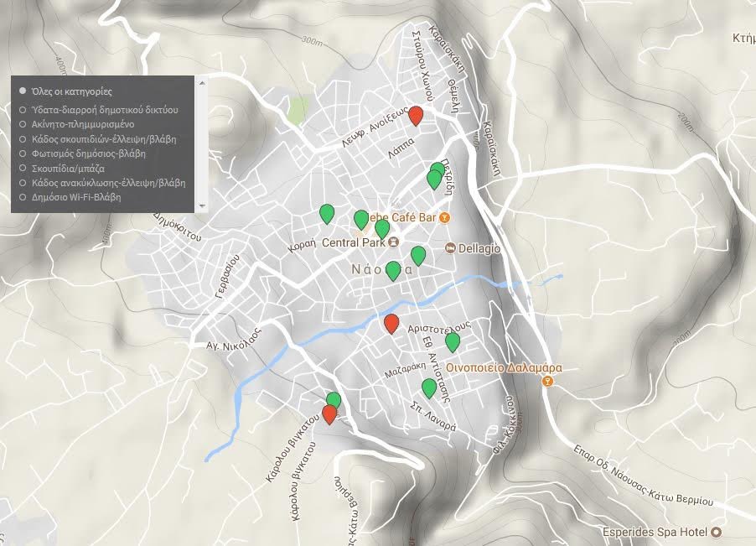Click the Οινοποιείο Δαλαμάρα winery icon

[x=547, y=382]
